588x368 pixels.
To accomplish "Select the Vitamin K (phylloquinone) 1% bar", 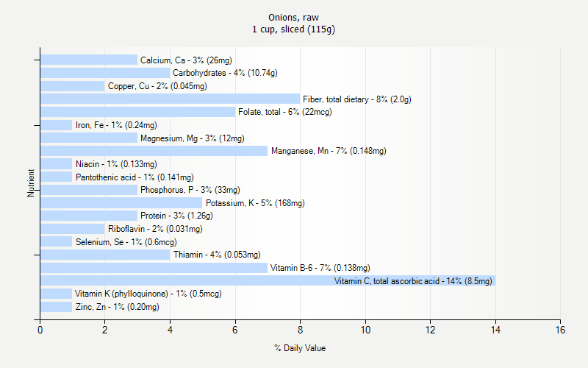I will [57, 294].
